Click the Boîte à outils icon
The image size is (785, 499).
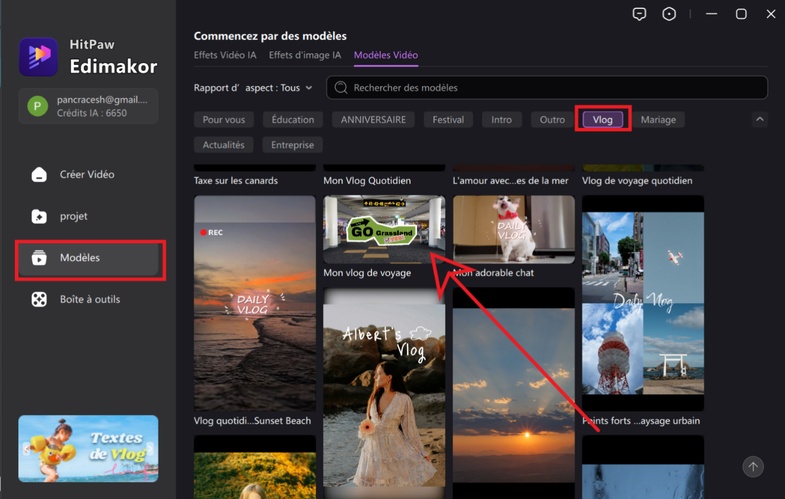coord(39,299)
